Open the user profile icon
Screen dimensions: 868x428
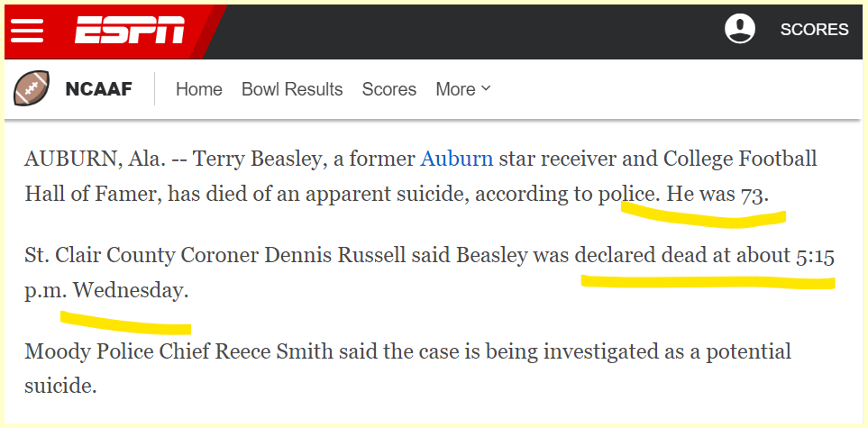[x=740, y=29]
